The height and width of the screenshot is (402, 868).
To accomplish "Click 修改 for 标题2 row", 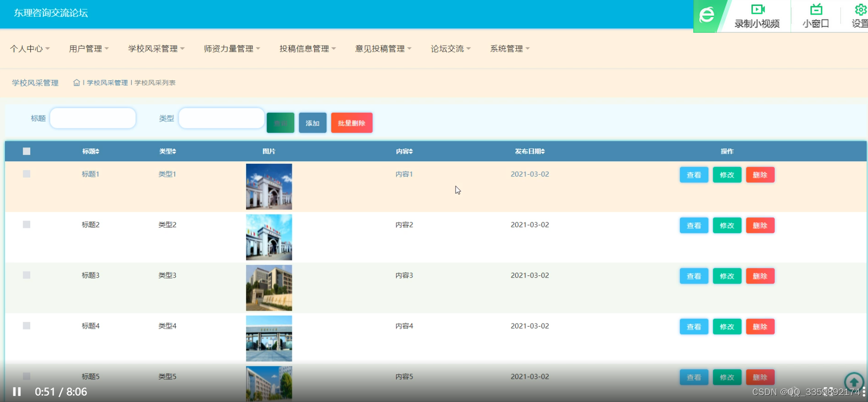I will tap(727, 225).
